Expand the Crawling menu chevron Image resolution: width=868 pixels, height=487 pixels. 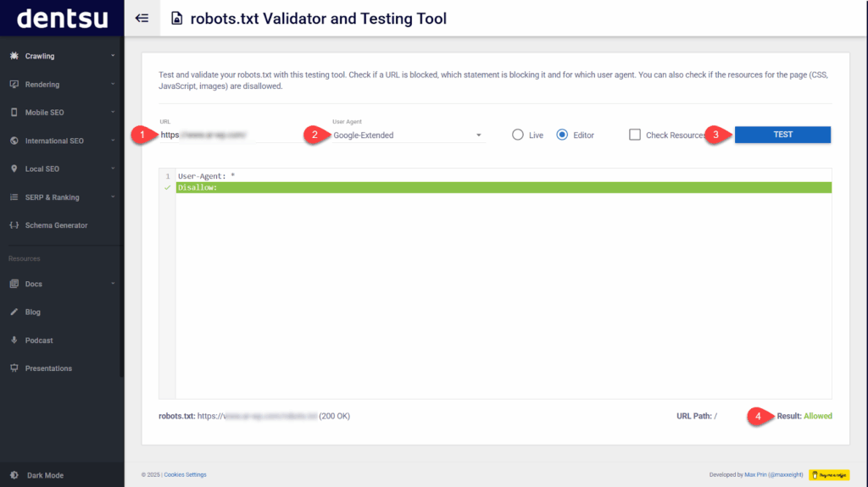click(113, 56)
